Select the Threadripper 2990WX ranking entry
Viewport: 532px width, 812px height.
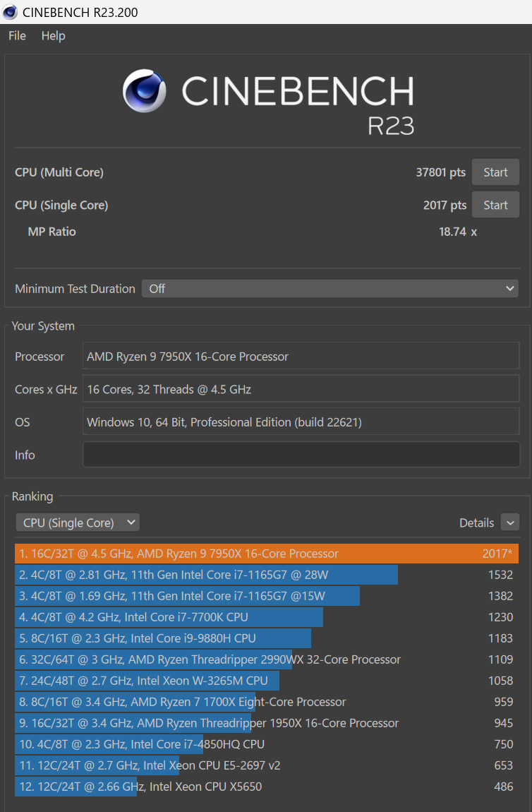pyautogui.click(x=267, y=659)
